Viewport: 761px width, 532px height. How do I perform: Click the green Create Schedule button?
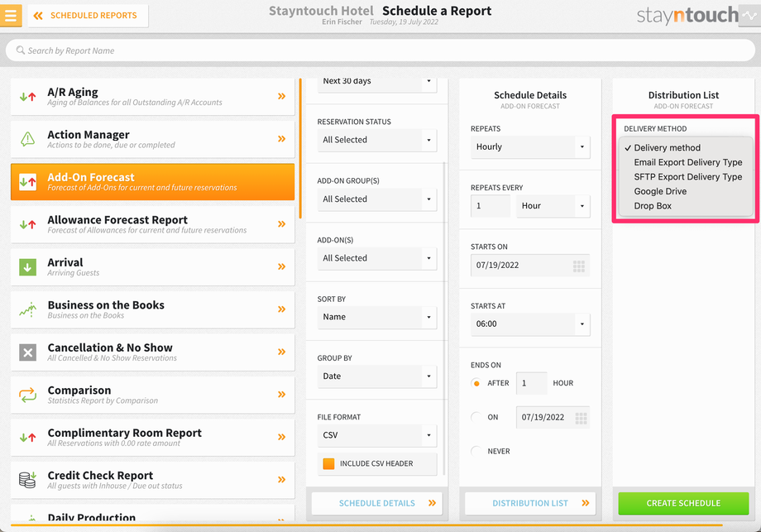tap(683, 503)
